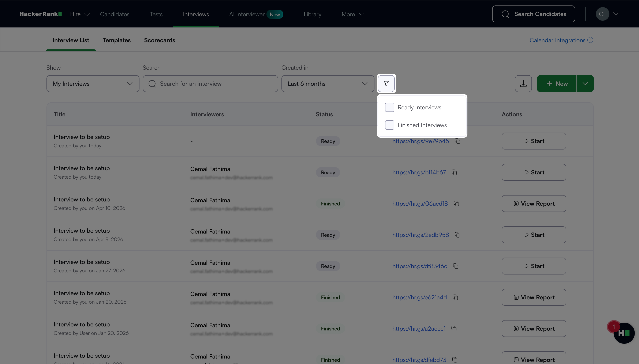Open the My Interviews show dropdown
Image resolution: width=639 pixels, height=364 pixels.
[x=93, y=83]
